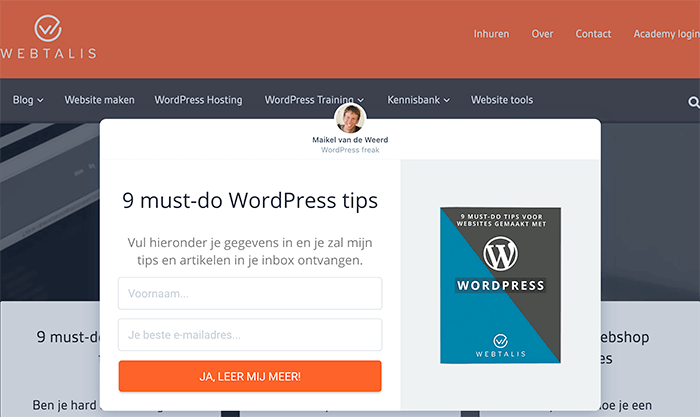Click the 'WordPress freak' subtitle
This screenshot has width=700, height=417.
[350, 150]
